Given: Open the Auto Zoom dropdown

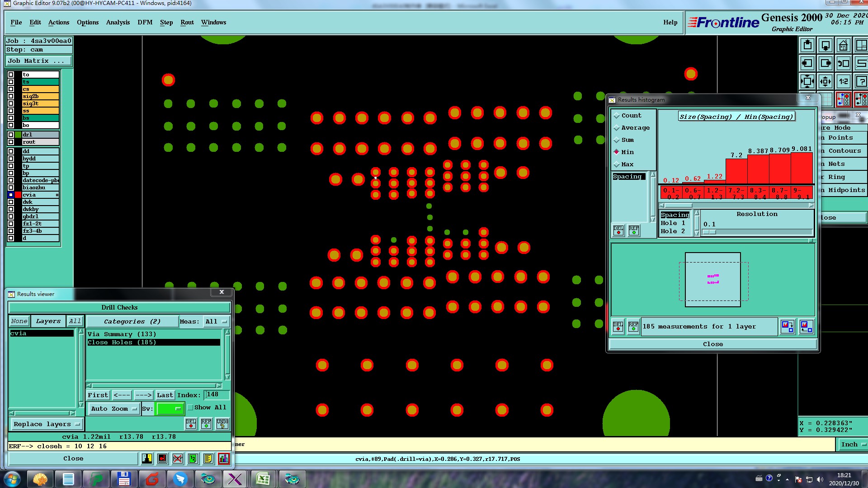Looking at the screenshot, I should (114, 409).
